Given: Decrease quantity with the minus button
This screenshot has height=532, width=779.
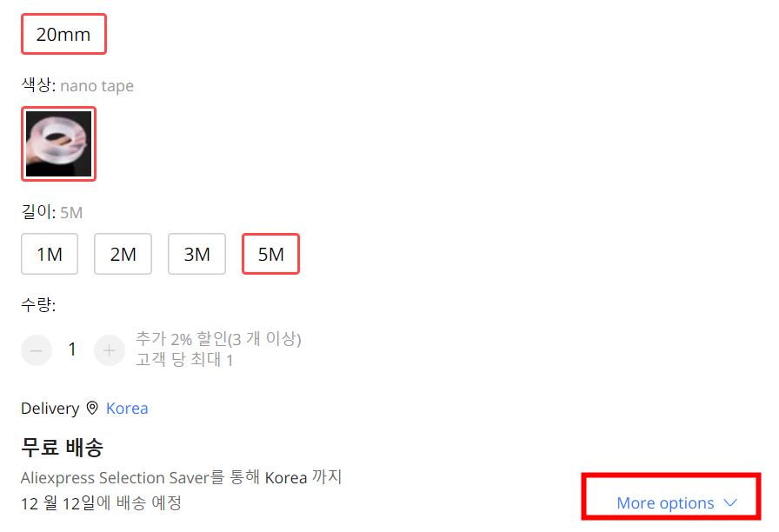Looking at the screenshot, I should coord(37,350).
